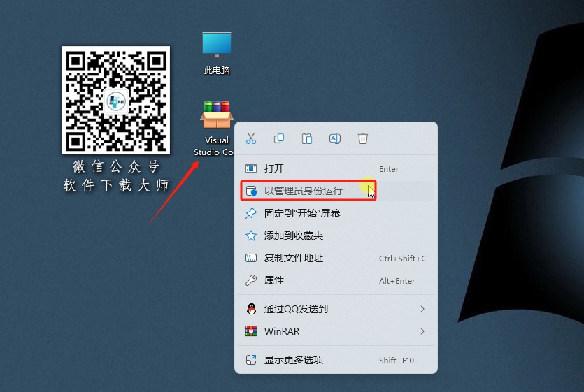
Task: Open the 通过QQ发送到 menu entry
Action: [x=336, y=309]
